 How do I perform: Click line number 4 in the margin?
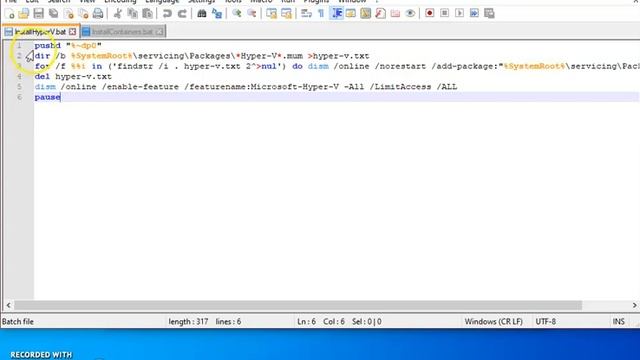point(19,76)
